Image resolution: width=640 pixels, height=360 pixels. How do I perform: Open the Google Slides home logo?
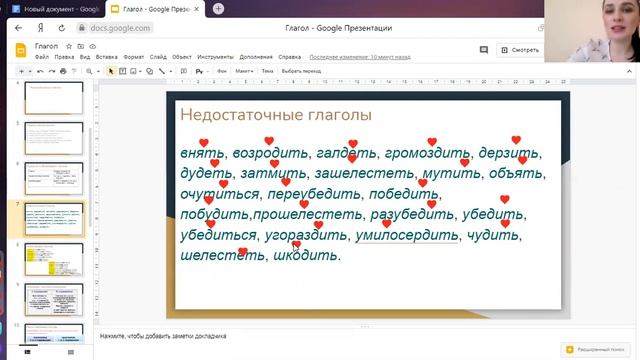[21, 50]
